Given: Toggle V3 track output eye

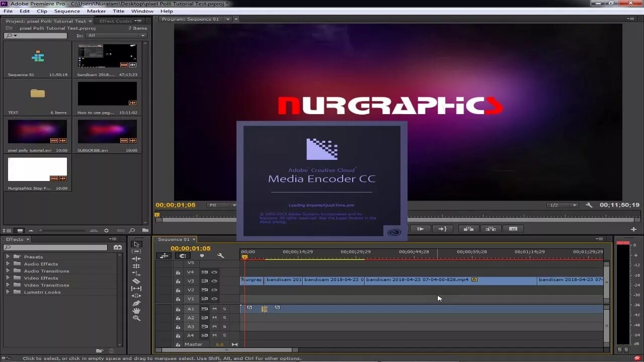Looking at the screenshot, I should click(214, 281).
